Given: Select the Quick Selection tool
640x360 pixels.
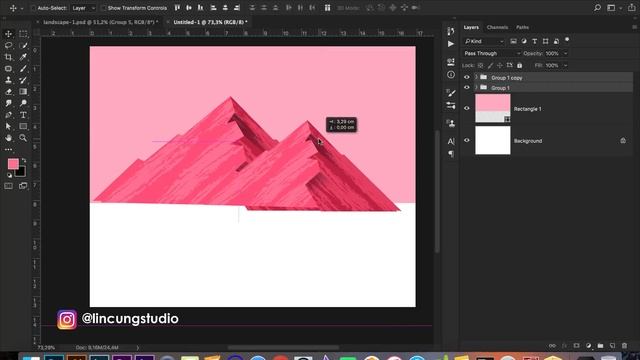Looking at the screenshot, I should point(23,45).
